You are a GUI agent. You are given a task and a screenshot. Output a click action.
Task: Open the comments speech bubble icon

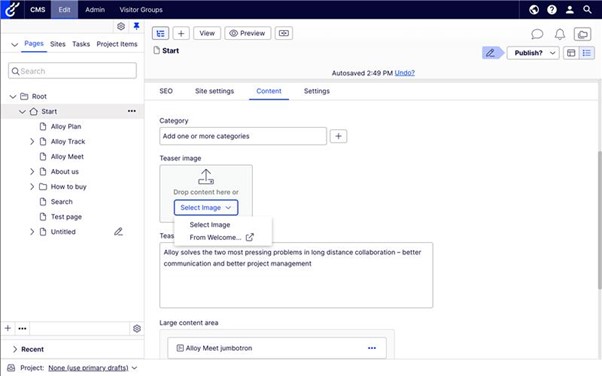(537, 34)
